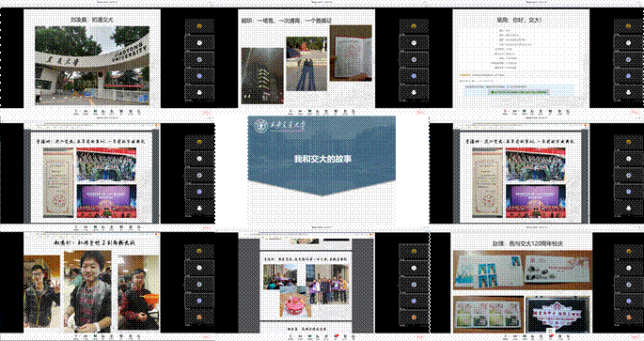This screenshot has width=644, height=341.
Task: Open dark commemorative badge photo in 120周年 slide
Action: 558,315
